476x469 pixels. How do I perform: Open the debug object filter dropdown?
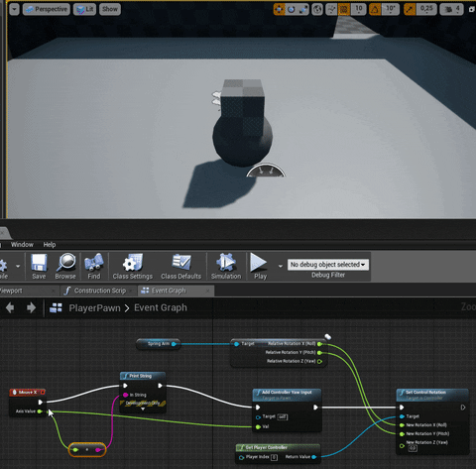pos(328,265)
